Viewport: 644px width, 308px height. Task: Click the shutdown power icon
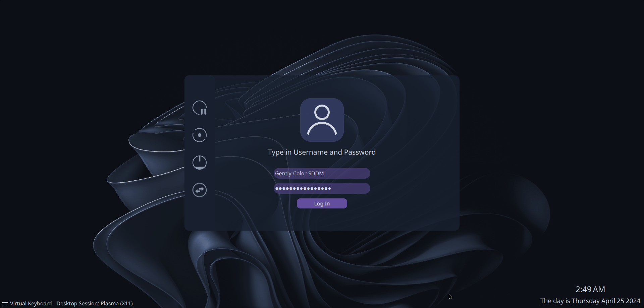pos(200,163)
